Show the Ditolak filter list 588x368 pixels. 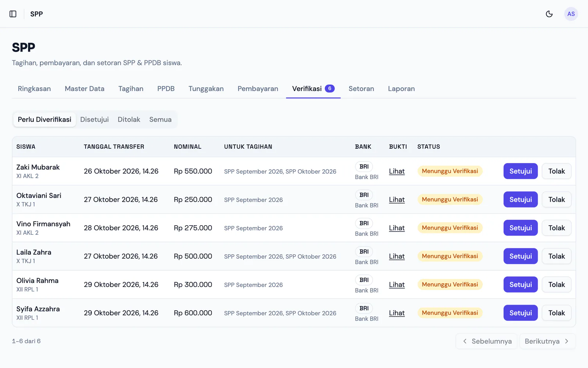click(129, 120)
